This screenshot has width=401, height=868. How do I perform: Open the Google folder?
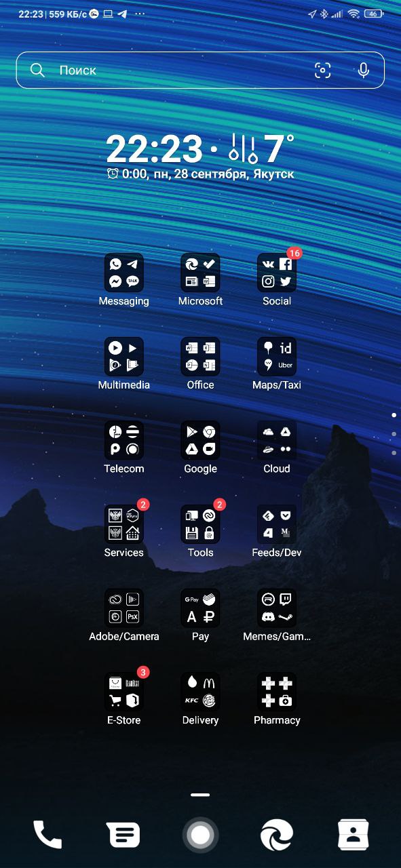point(200,441)
